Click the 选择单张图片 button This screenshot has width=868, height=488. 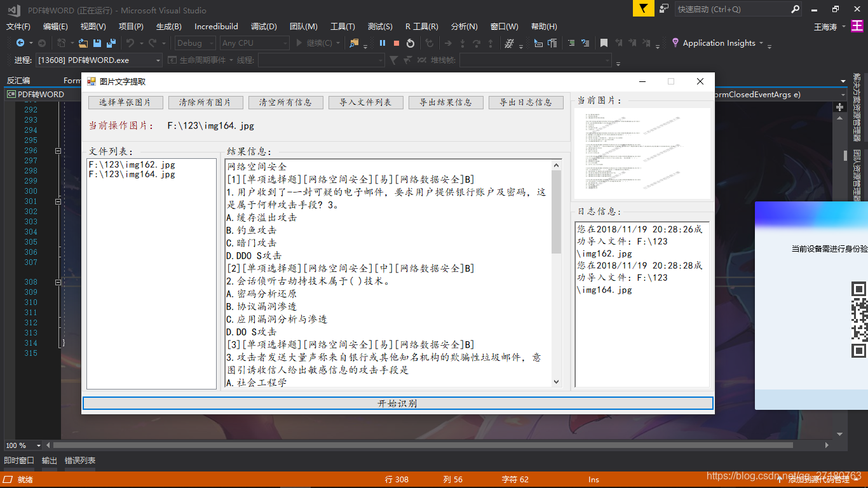point(125,102)
